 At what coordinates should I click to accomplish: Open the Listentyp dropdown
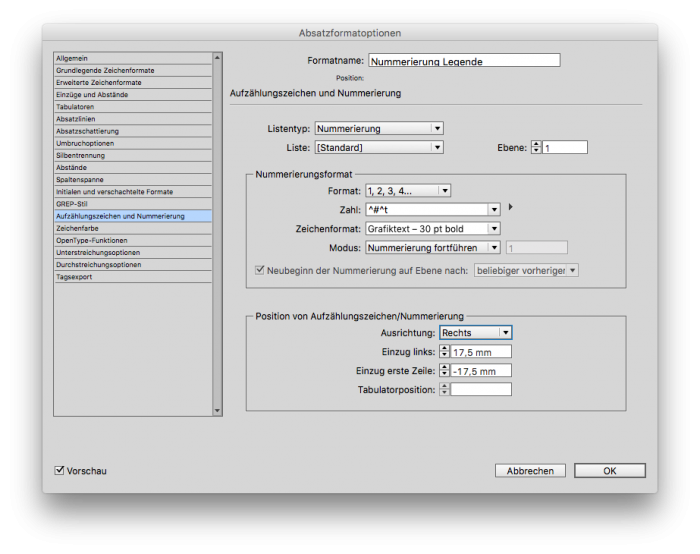(379, 129)
